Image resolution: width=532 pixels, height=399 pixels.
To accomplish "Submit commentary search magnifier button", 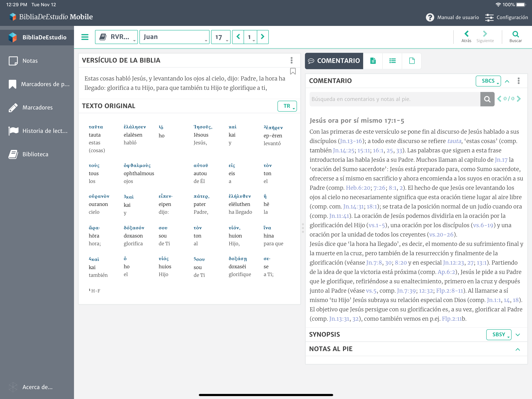I will point(487,99).
